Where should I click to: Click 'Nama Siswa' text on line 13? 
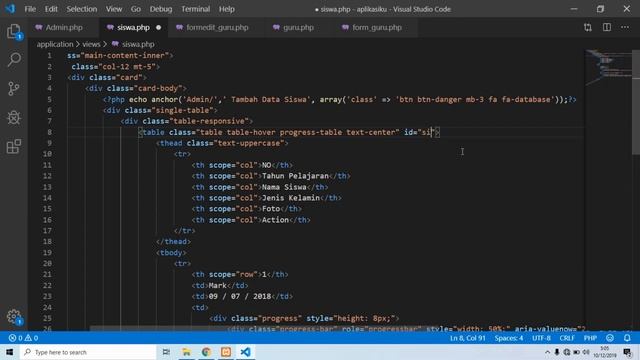284,187
